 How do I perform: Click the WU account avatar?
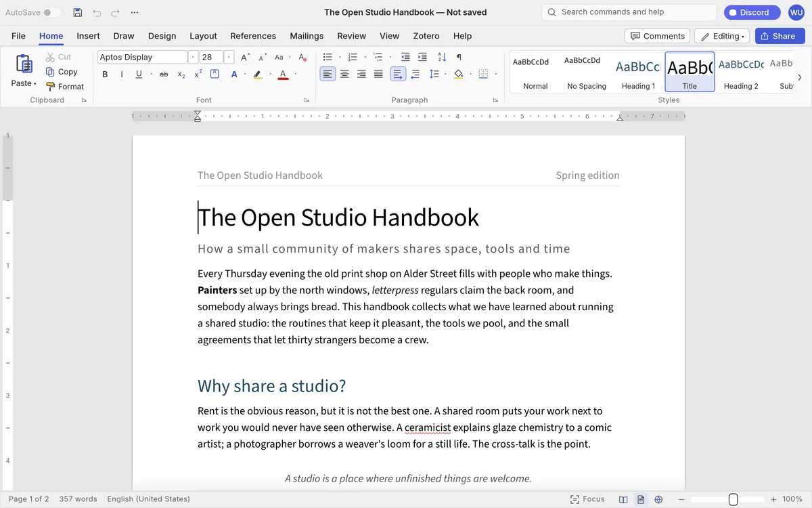(796, 12)
